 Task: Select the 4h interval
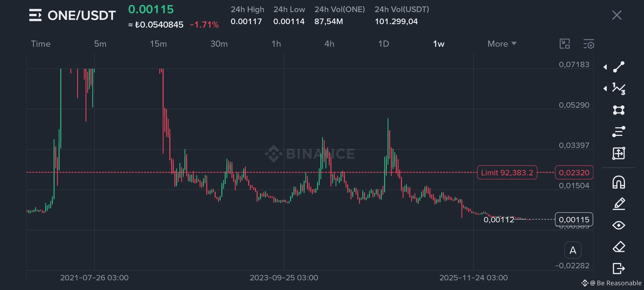coord(329,44)
